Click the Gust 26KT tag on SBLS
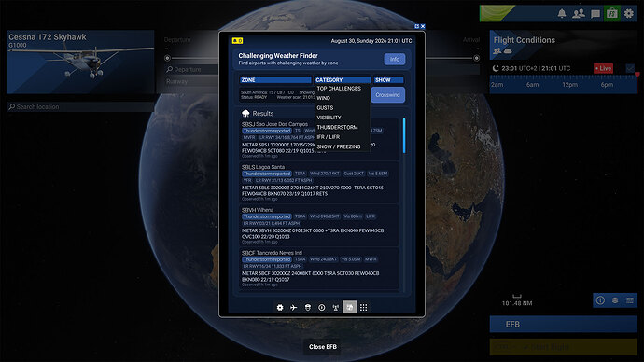The width and height of the screenshot is (644, 362). tap(354, 174)
